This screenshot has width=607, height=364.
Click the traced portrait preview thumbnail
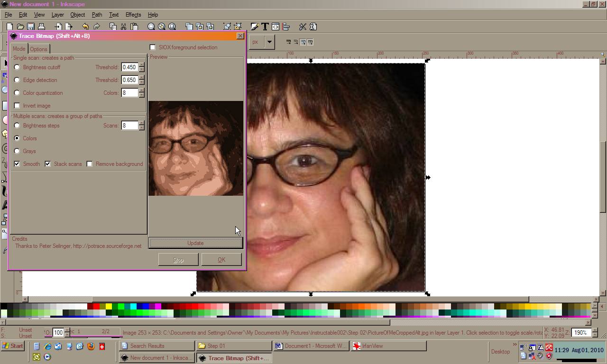196,148
